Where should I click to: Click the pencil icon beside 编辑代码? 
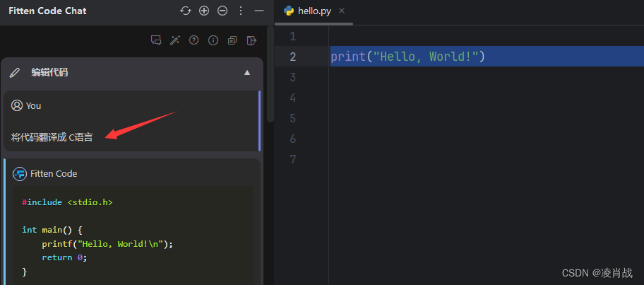coord(14,73)
